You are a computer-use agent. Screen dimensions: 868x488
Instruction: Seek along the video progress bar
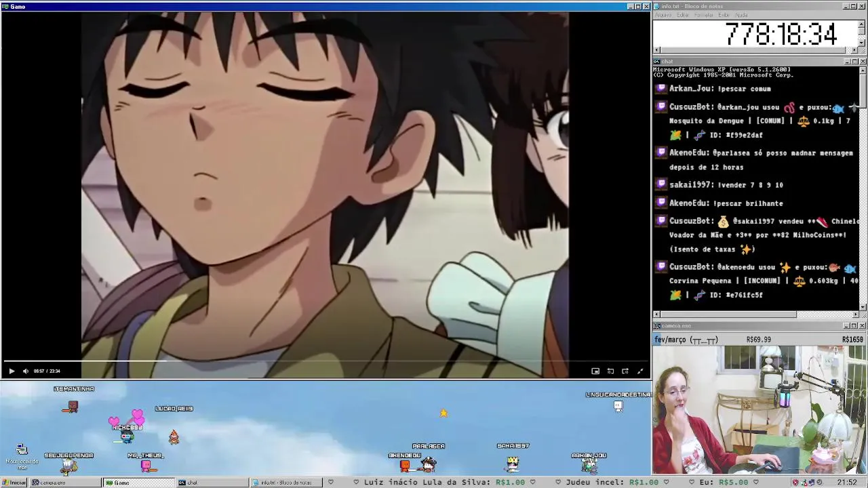[x=325, y=361]
